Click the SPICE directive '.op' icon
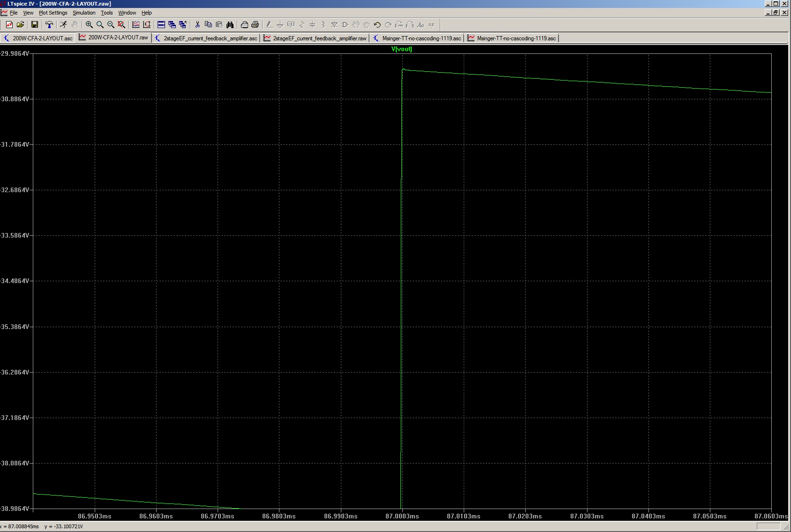This screenshot has height=532, width=791. pos(431,25)
